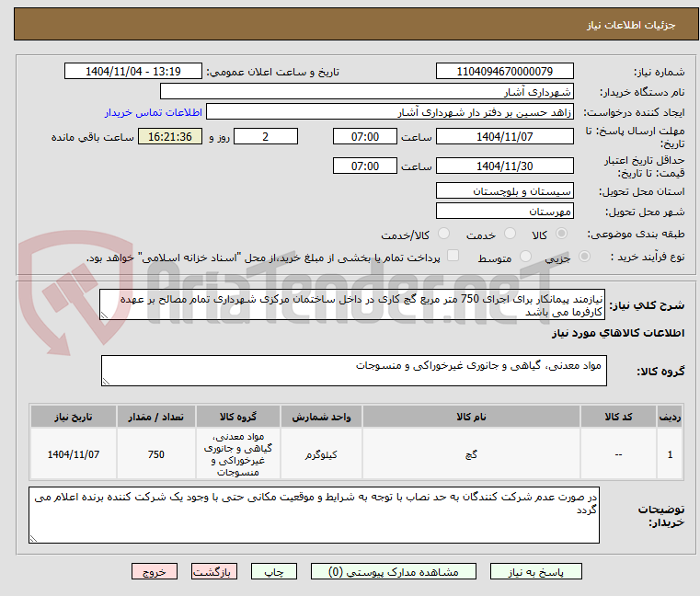Viewport: 700px width, 596px height.
Task: Click the شهرداری آشار buyer name field
Action: [x=366, y=92]
